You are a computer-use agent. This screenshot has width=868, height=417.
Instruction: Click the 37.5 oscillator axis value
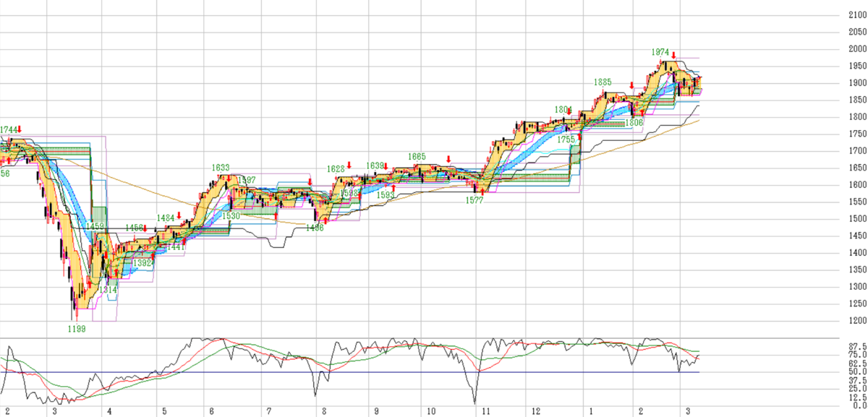tap(858, 380)
